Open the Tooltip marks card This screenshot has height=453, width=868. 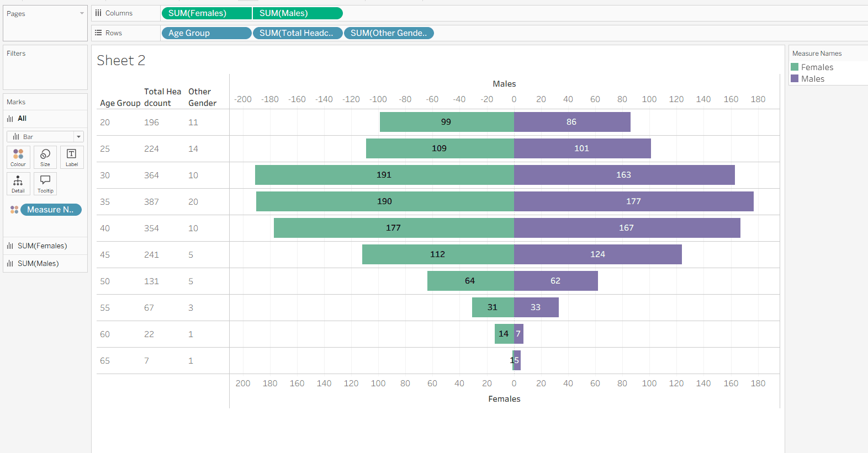pos(45,183)
